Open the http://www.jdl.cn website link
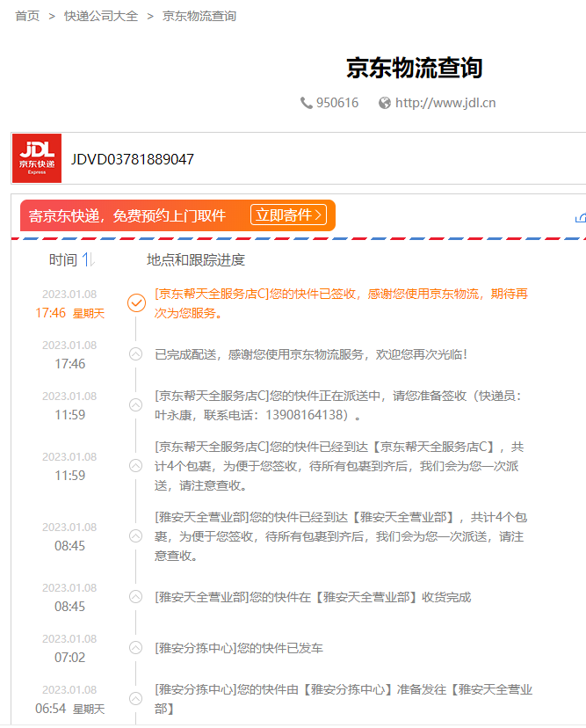This screenshot has width=586, height=728. pos(445,103)
